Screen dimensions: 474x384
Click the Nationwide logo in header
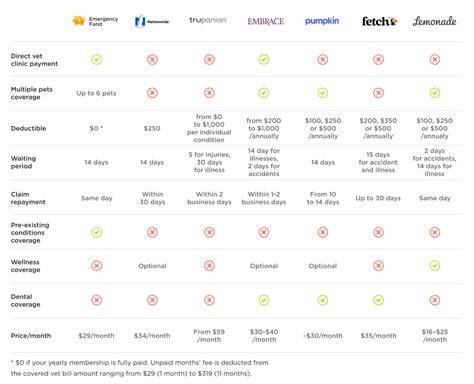[152, 21]
